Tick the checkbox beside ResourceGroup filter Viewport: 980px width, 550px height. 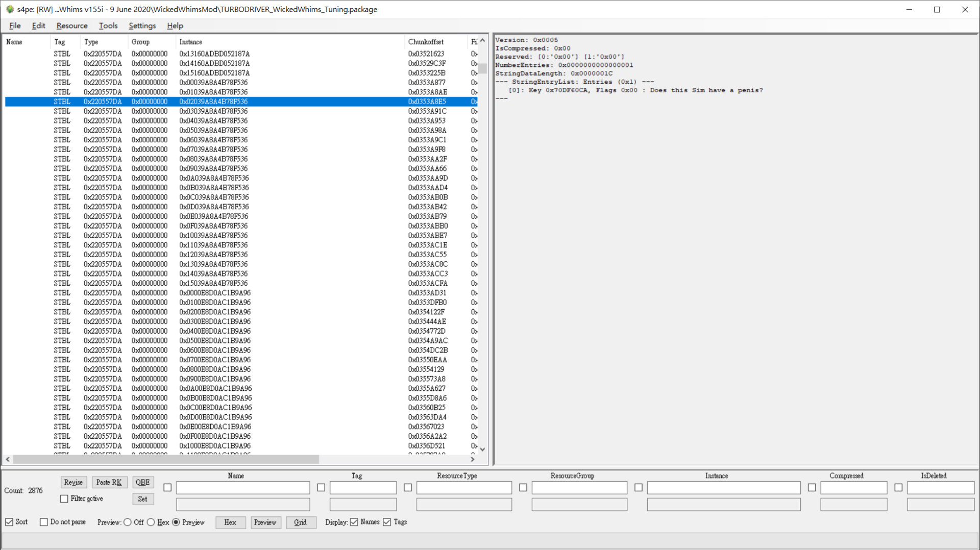point(523,487)
